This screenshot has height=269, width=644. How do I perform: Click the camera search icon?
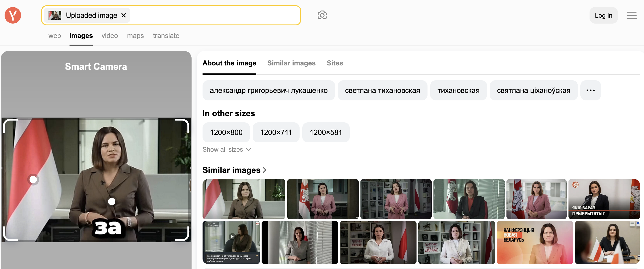coord(322,15)
